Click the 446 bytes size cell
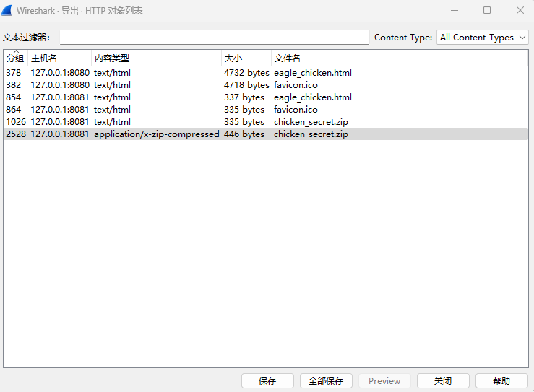Image resolution: width=534 pixels, height=392 pixels. tap(244, 134)
